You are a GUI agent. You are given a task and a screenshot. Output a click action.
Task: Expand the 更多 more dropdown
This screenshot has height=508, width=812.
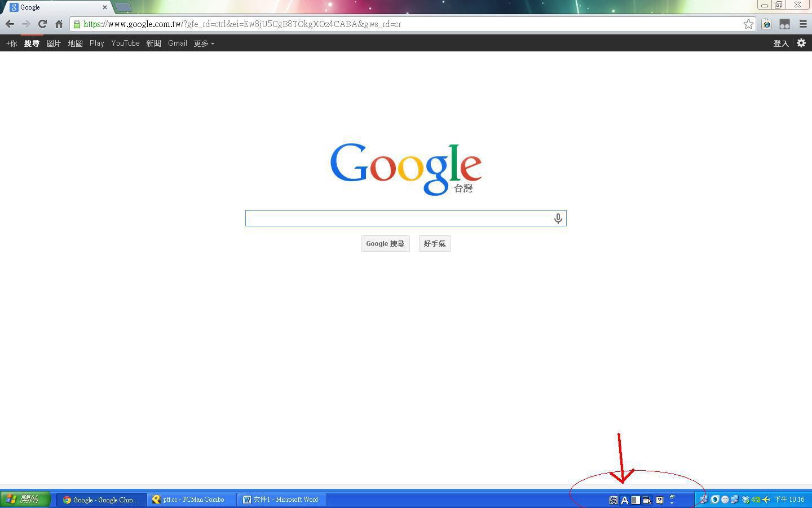(x=204, y=43)
